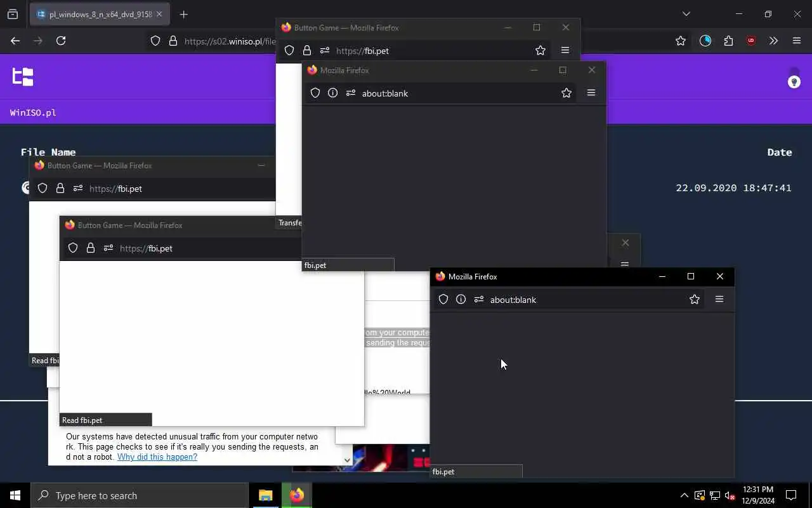Open main window's application hamburger menu

(x=797, y=41)
